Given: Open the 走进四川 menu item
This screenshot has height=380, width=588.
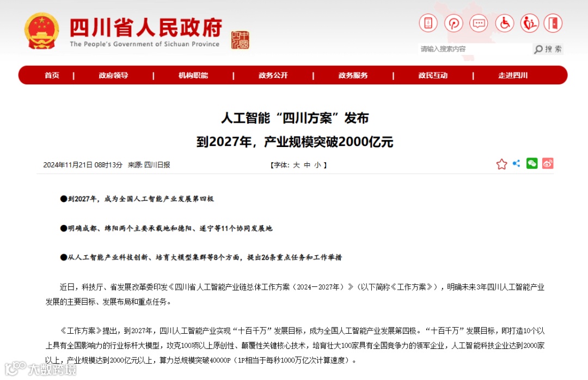Looking at the screenshot, I should [x=513, y=75].
